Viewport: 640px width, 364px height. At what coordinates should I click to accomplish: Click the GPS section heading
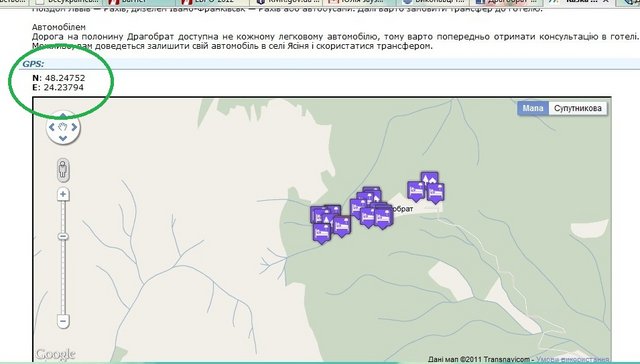(x=33, y=64)
